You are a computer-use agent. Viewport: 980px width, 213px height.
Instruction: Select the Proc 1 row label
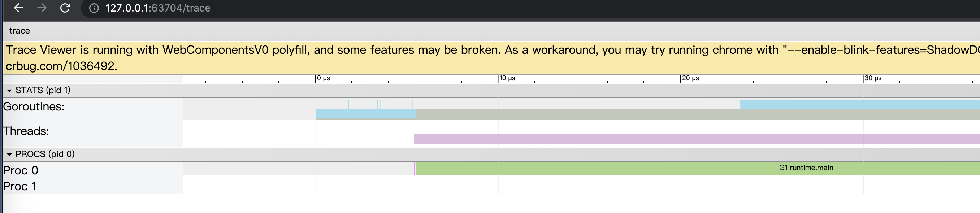point(20,186)
